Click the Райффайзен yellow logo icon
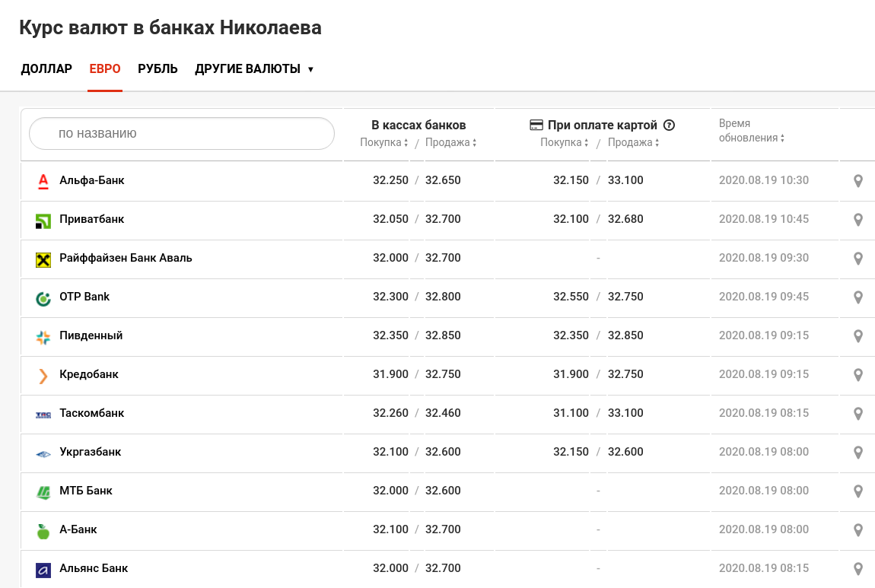This screenshot has width=875, height=588. pos(43,260)
